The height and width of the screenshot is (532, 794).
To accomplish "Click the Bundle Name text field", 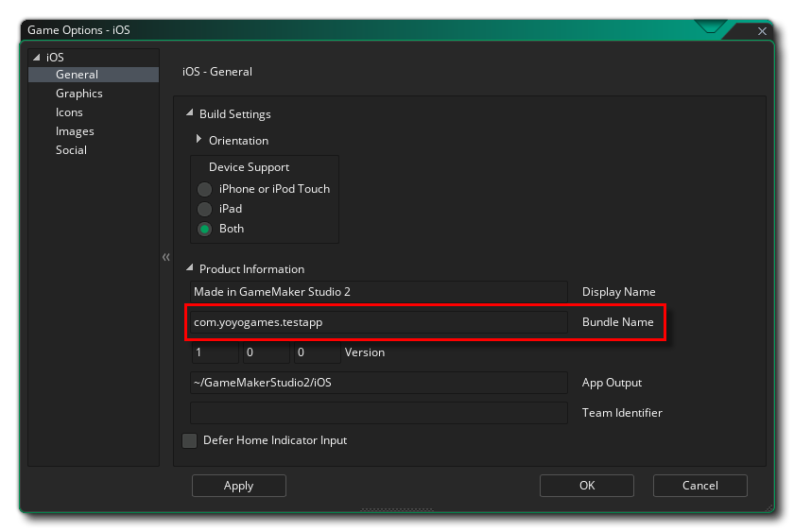I will coord(378,322).
